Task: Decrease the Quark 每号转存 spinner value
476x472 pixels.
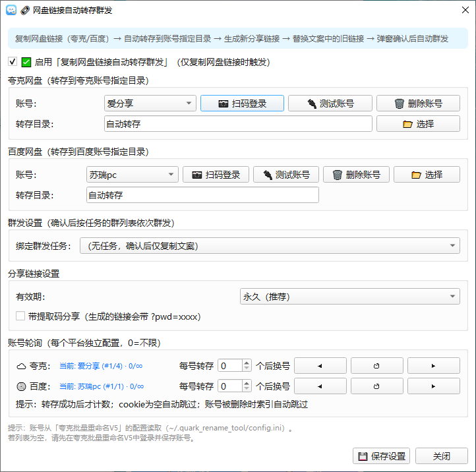Action: [247, 369]
